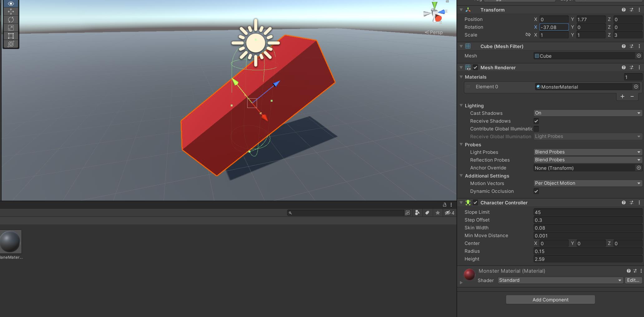Open the Mesh Renderer context menu via kebab icon
Image resolution: width=644 pixels, height=317 pixels.
[x=639, y=67]
